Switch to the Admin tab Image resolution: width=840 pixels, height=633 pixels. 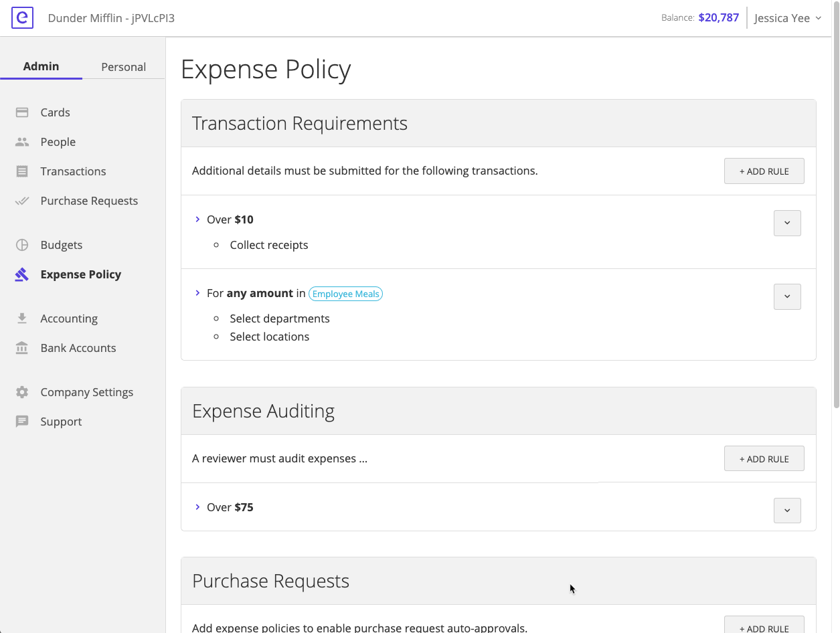tap(41, 66)
